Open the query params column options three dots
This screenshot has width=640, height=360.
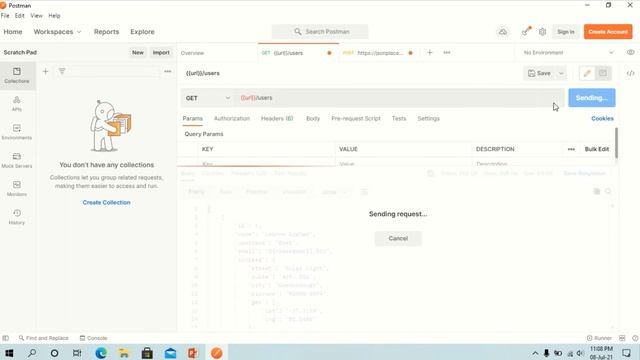(571, 149)
